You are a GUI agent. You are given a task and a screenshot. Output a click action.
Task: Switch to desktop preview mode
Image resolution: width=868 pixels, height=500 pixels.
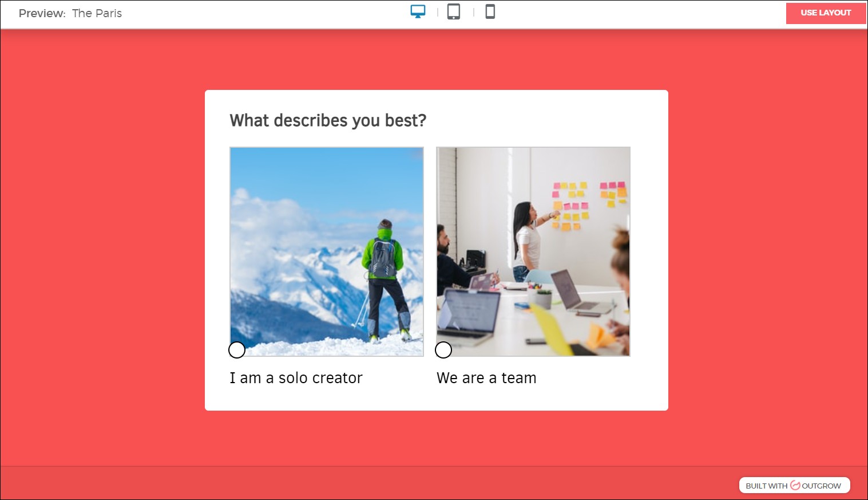coord(418,11)
